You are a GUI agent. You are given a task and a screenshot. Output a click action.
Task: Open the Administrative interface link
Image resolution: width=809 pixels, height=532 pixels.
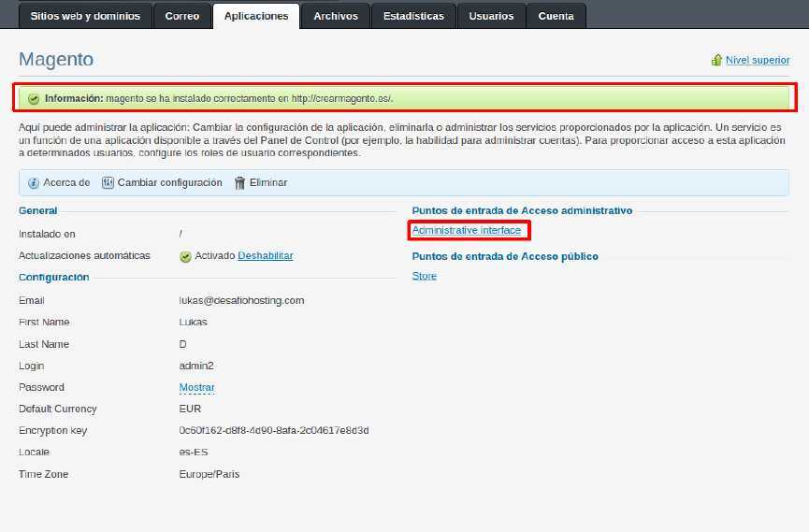(467, 230)
